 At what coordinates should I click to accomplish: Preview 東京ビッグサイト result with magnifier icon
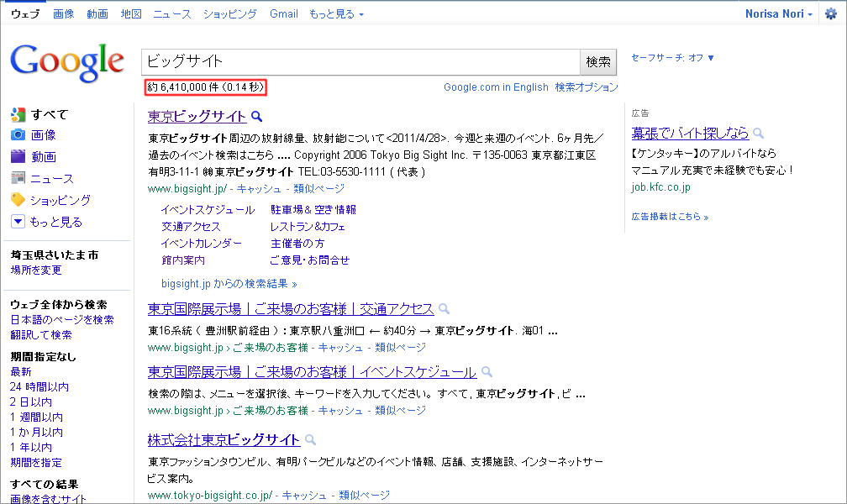pos(257,116)
